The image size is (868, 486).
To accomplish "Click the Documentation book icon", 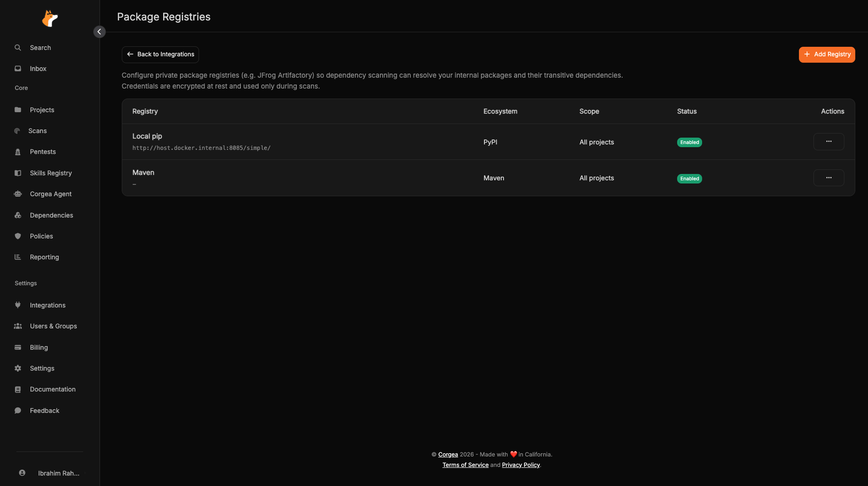I will 18,389.
